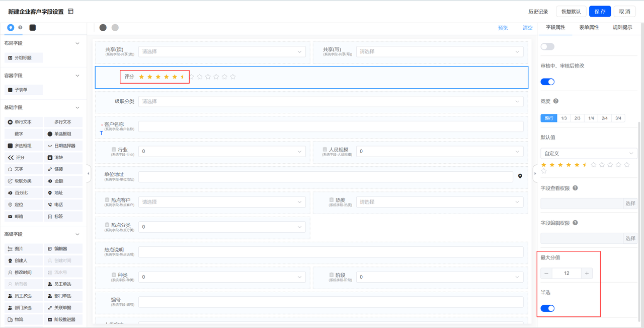The height and width of the screenshot is (328, 644).
Task: Click the help icon next to 宽度
Action: [x=556, y=101]
